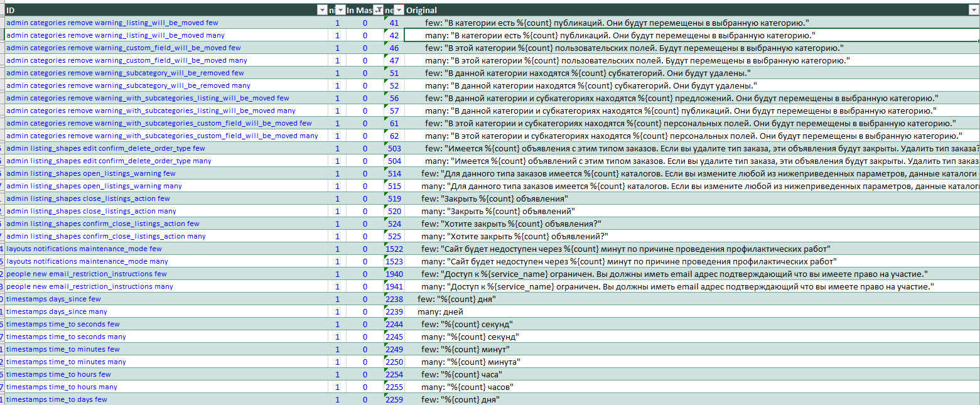The image size is (980, 405).
Task: Select line number cell 61
Action: (394, 123)
